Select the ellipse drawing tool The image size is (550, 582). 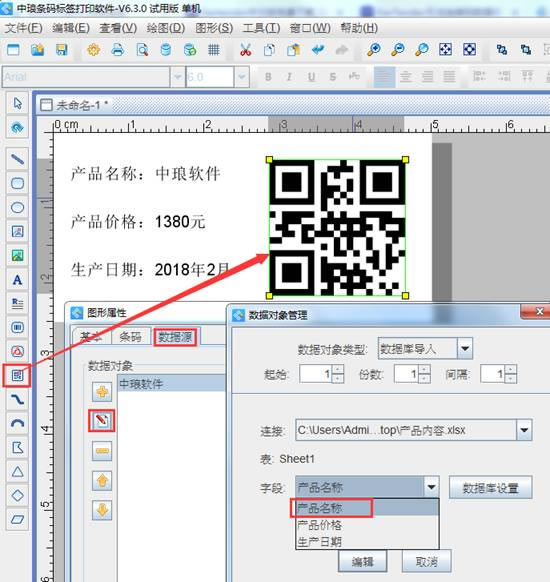click(17, 207)
